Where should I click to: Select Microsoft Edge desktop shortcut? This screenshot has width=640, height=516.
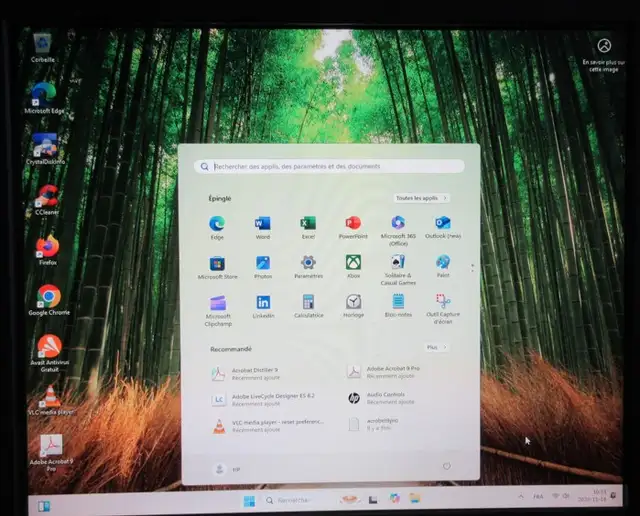pyautogui.click(x=44, y=98)
